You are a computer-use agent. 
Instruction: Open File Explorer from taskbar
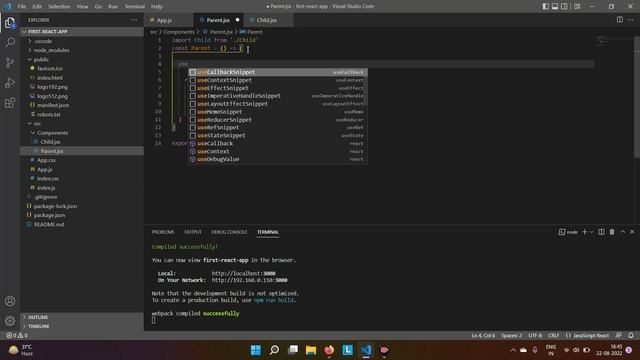pos(311,350)
